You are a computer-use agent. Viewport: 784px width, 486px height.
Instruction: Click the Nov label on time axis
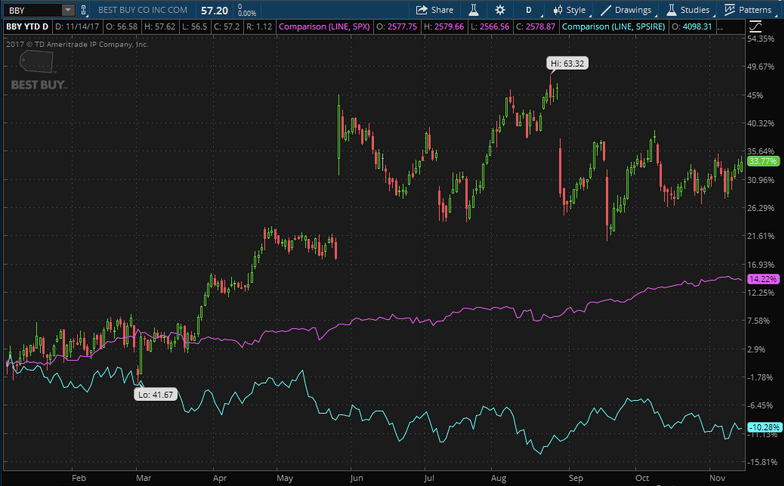coord(718,478)
